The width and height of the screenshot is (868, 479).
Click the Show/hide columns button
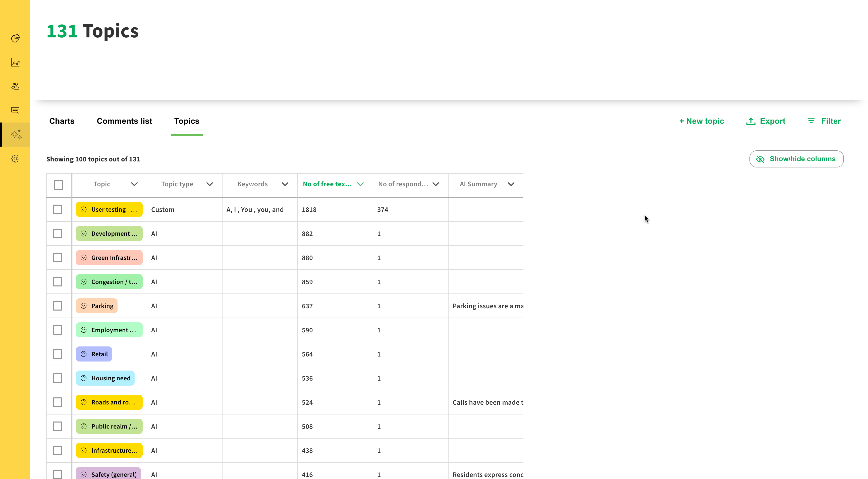[x=796, y=159]
